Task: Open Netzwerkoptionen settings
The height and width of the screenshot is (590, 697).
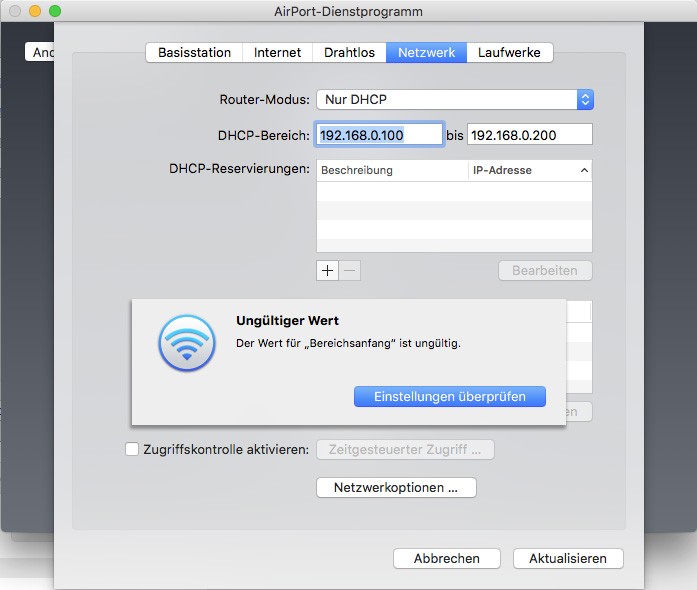Action: pos(397,488)
